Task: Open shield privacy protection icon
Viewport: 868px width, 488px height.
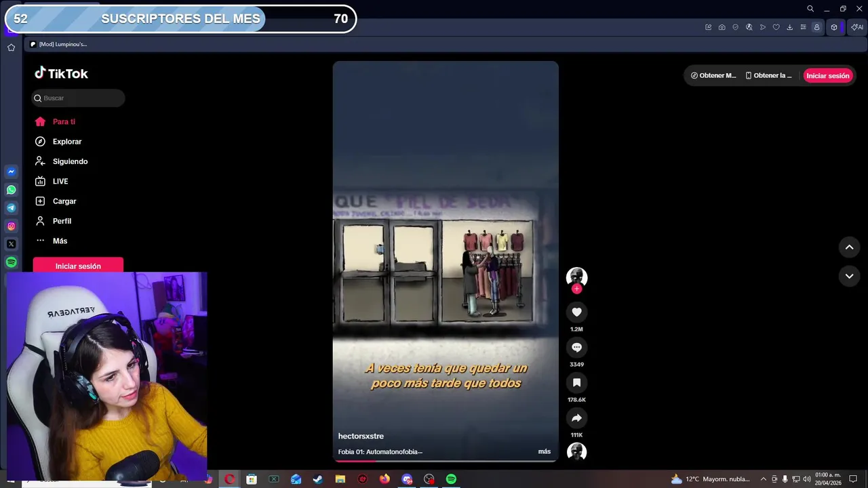Action: (x=735, y=27)
